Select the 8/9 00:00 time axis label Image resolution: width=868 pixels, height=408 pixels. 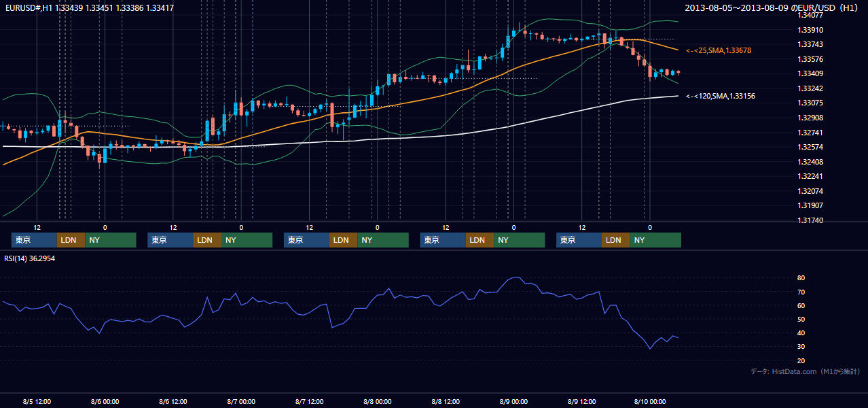pyautogui.click(x=513, y=401)
